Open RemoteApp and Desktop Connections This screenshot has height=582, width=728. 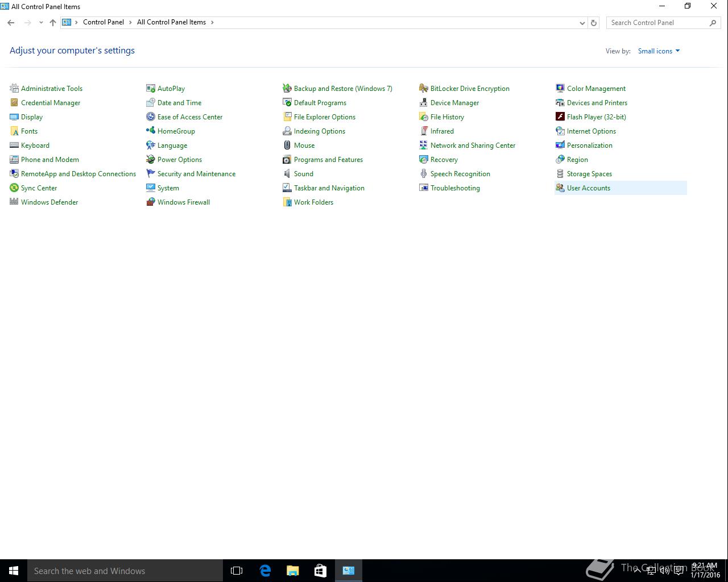[x=78, y=174]
